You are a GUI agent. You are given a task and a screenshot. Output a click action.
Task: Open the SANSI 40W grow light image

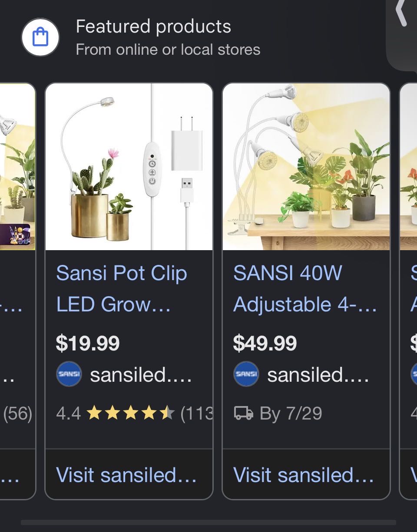[x=306, y=167]
